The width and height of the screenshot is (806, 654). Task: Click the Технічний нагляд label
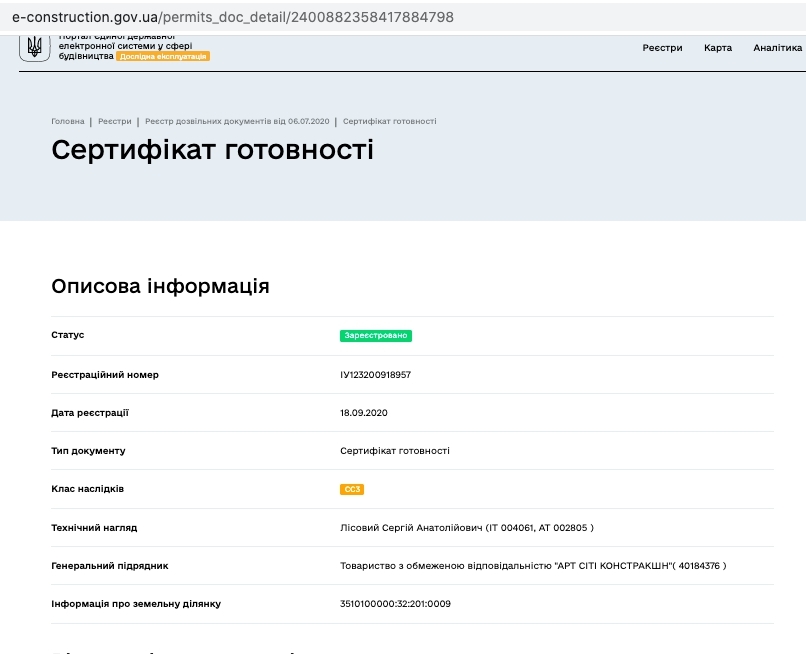click(94, 528)
